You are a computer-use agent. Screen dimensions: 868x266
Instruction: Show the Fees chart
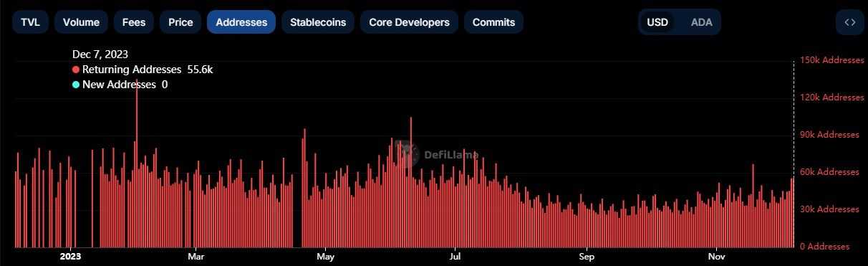[x=134, y=22]
